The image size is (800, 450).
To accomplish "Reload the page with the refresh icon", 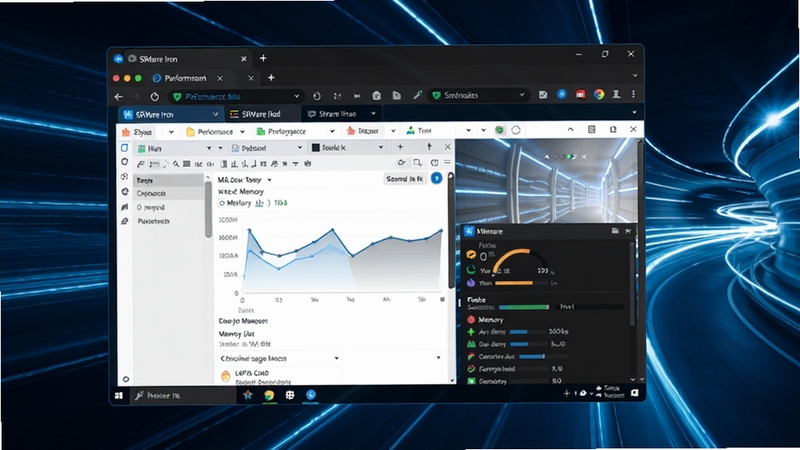I will (155, 96).
